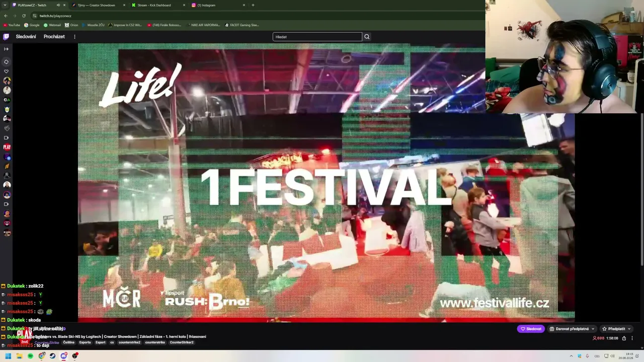Open File Explorer from the taskbar
The height and width of the screenshot is (362, 644).
click(x=19, y=356)
